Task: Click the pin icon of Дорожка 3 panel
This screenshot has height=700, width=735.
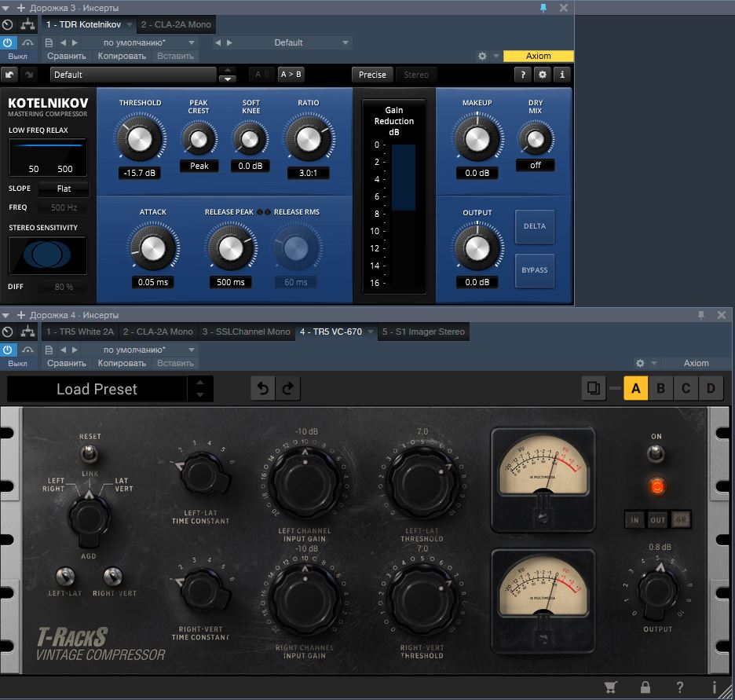Action: tap(543, 8)
